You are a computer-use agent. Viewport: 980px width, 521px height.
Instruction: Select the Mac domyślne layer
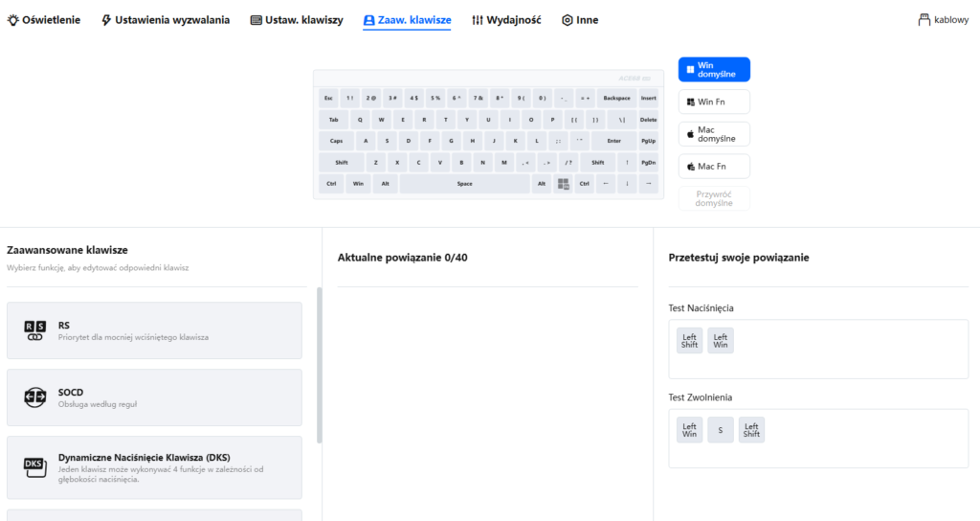pyautogui.click(x=714, y=134)
